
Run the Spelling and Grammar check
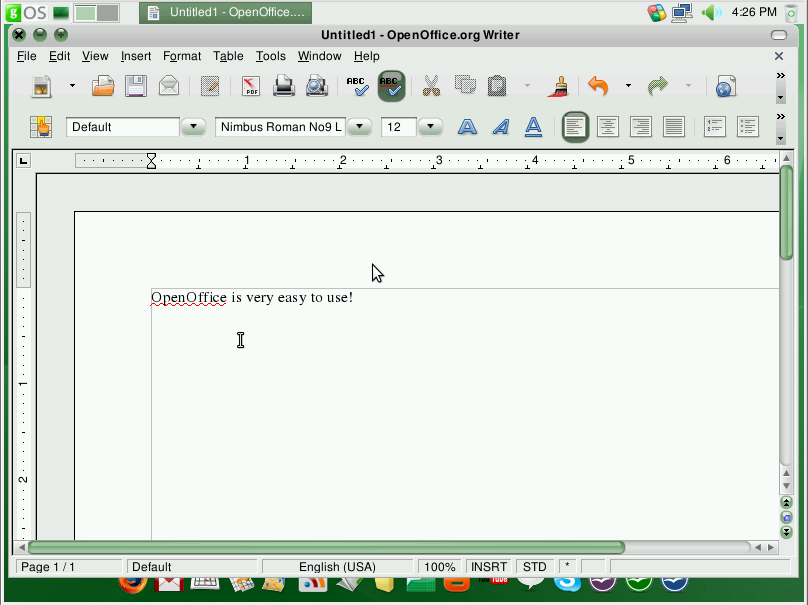click(358, 86)
